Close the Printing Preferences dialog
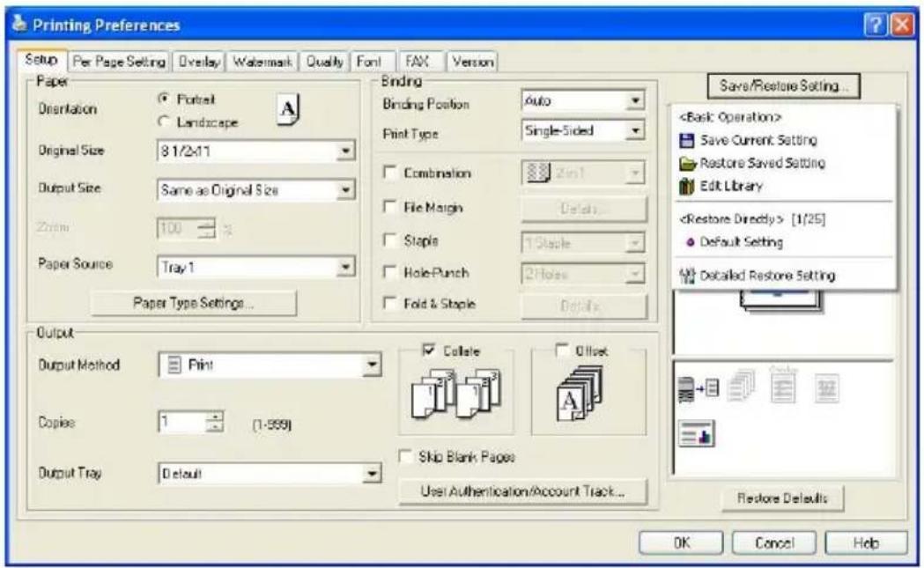Image resolution: width=924 pixels, height=568 pixels. pos(902,25)
